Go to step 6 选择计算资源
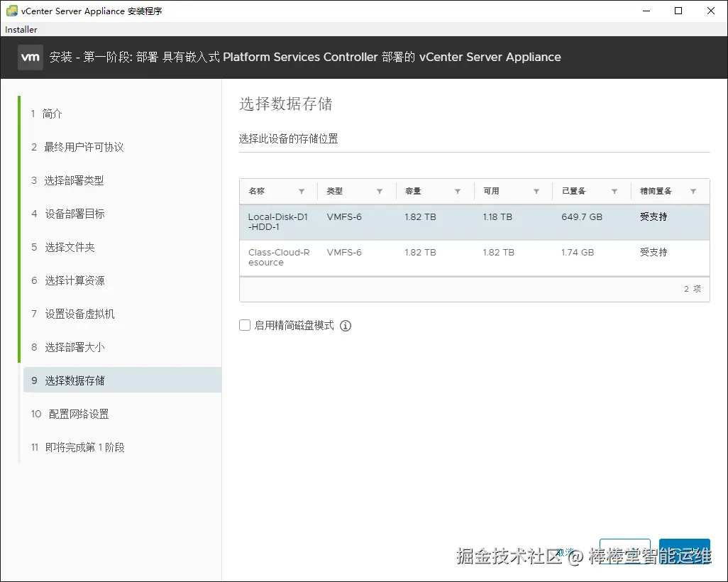Screen dimensions: 728x582 coord(68,281)
